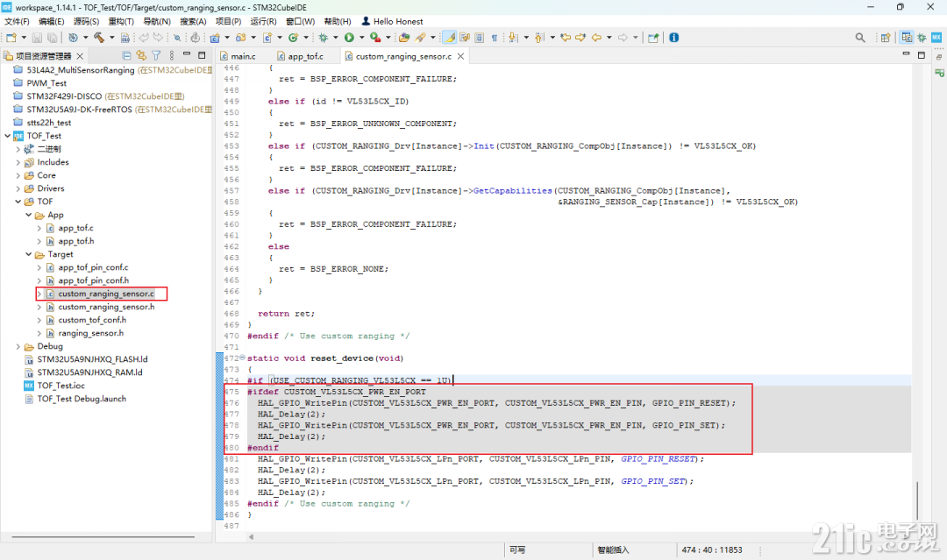Click the editor vertical scrollbar thumb

click(917, 500)
